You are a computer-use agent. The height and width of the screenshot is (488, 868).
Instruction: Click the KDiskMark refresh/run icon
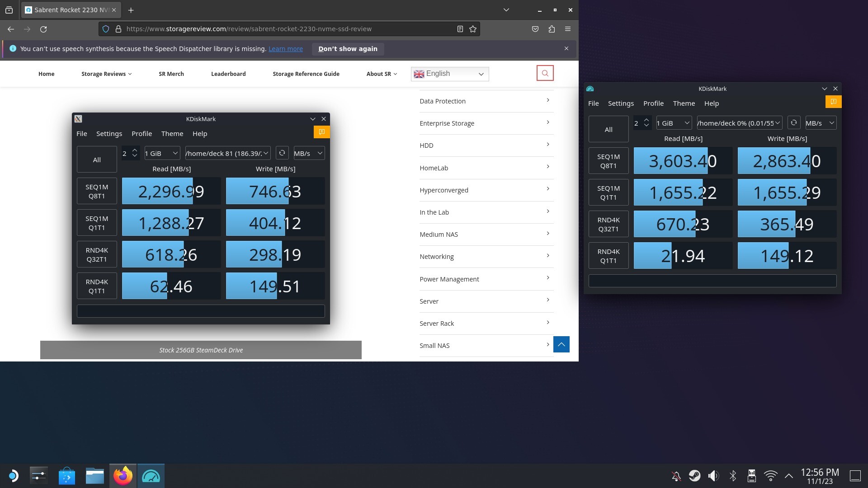tap(793, 123)
